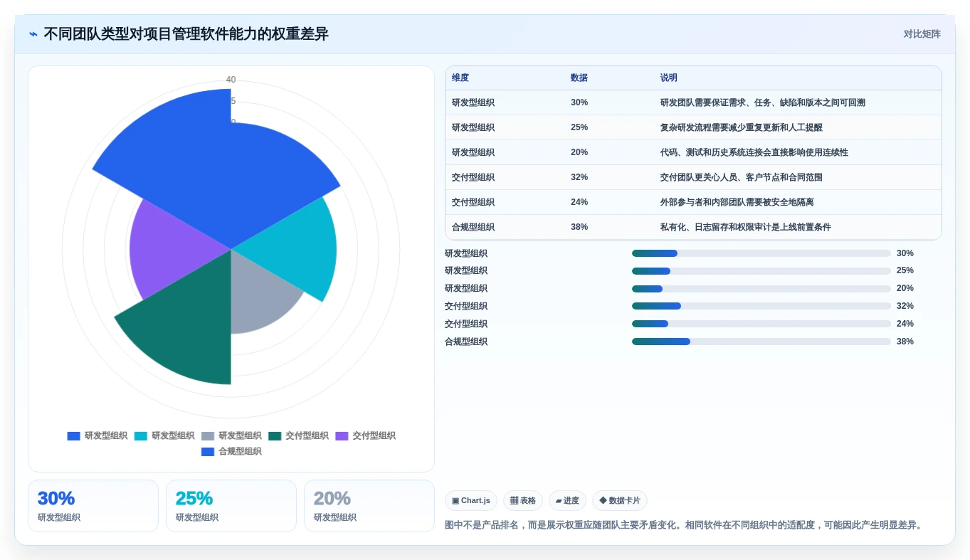Click the progress bar labeled 38%

point(761,342)
